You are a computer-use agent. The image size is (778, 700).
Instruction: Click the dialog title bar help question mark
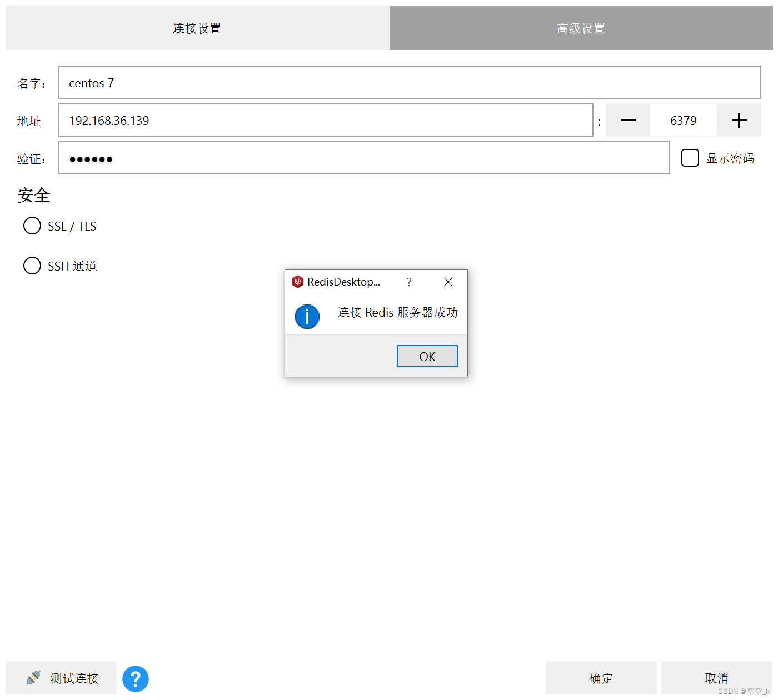point(409,282)
